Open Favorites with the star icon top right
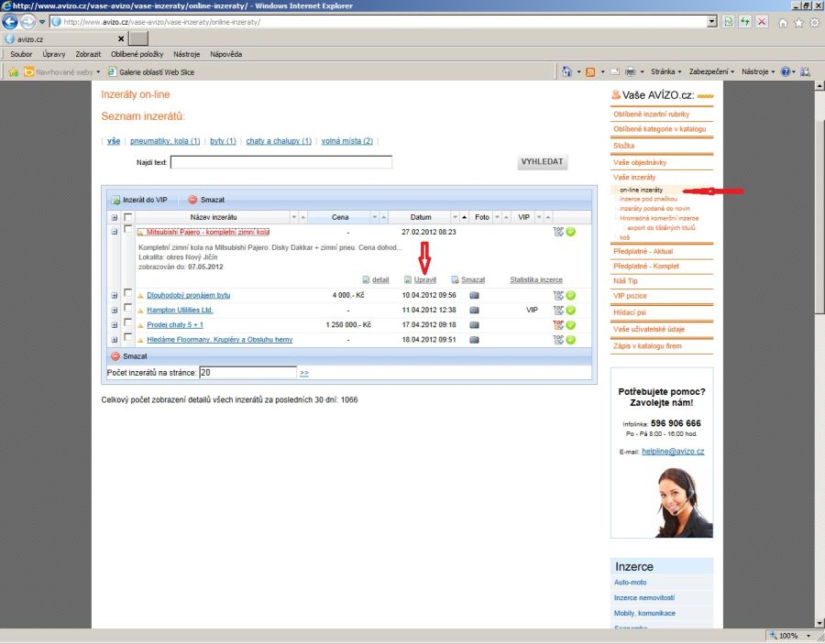 click(798, 23)
